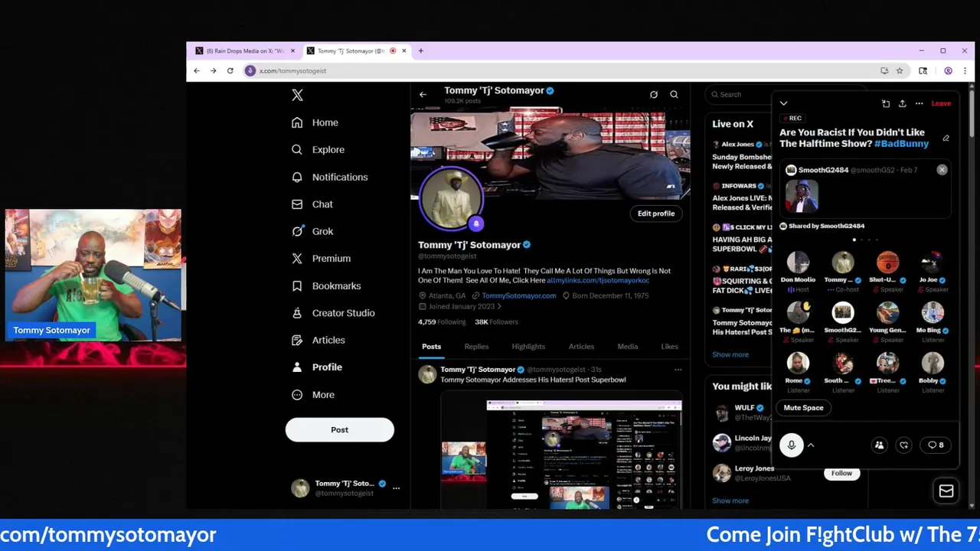Click the Bookmarks icon in sidebar
This screenshot has height=551, width=980.
[297, 285]
